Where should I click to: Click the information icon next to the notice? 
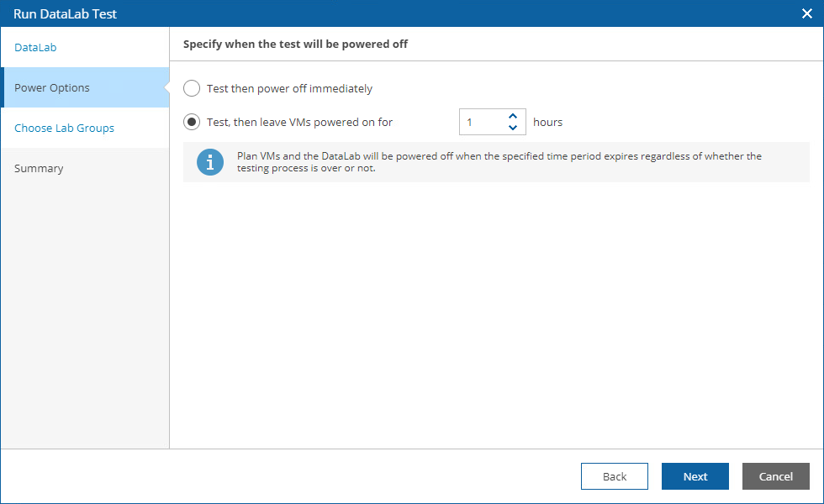(x=210, y=161)
